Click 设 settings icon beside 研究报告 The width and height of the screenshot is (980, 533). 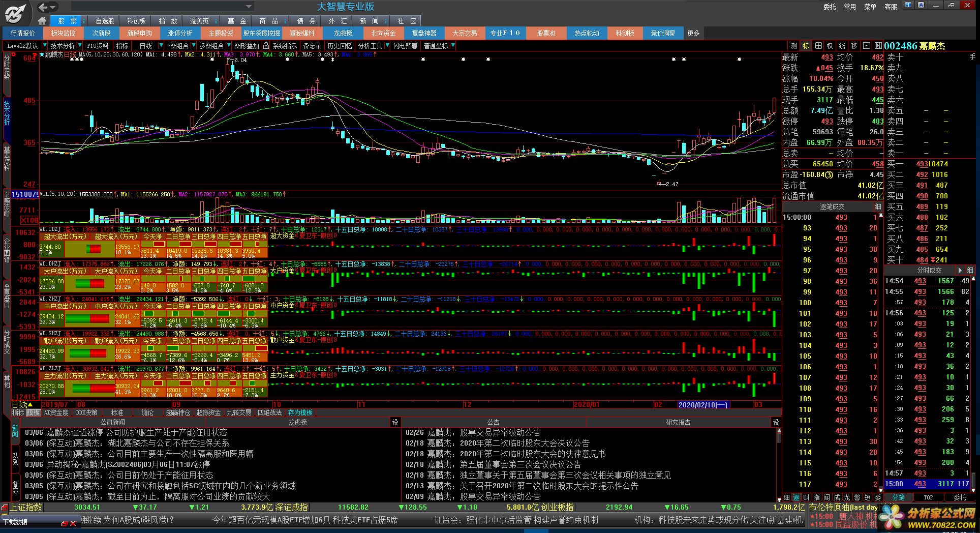[x=776, y=422]
